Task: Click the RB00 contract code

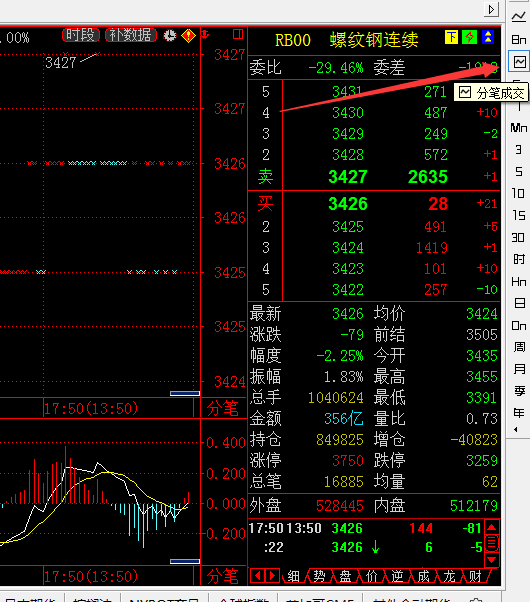Action: [293, 40]
